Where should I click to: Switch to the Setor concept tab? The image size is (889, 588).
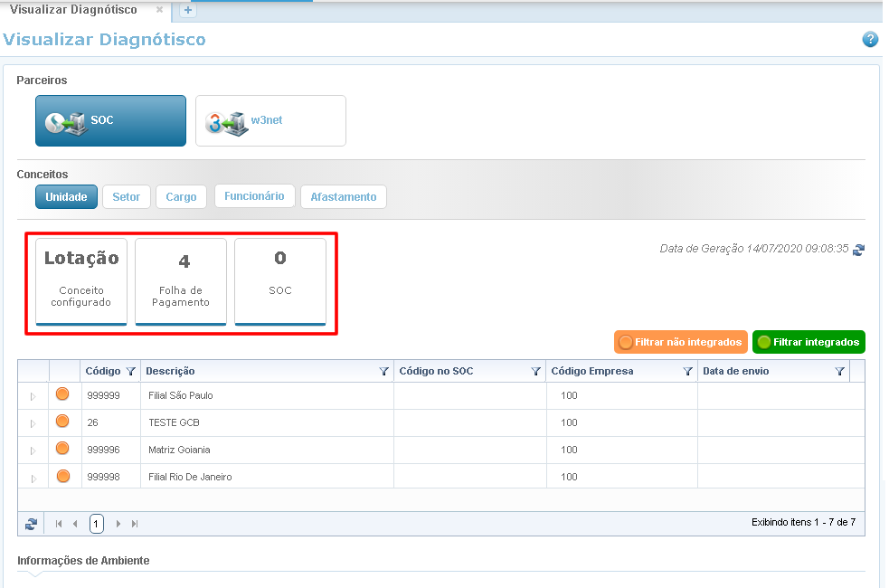(x=126, y=196)
